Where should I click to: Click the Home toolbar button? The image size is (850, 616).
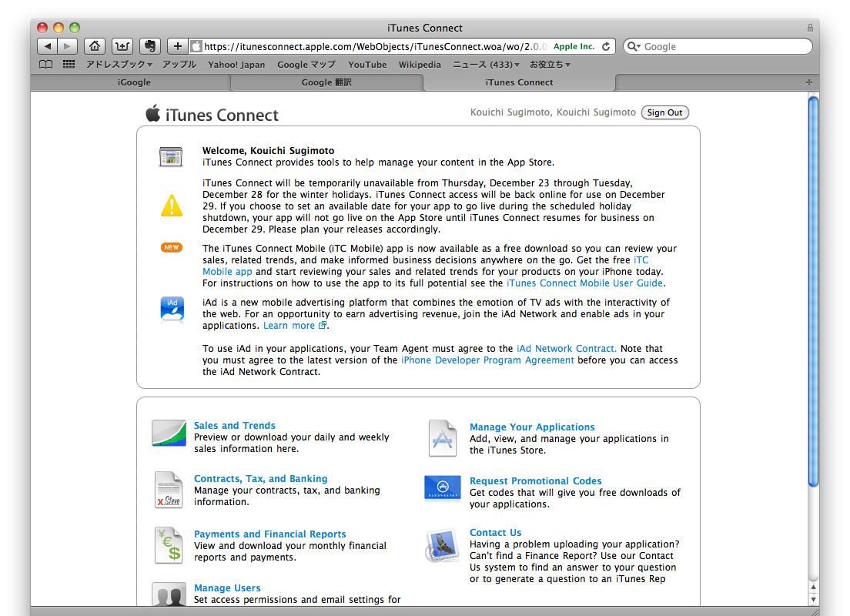pyautogui.click(x=94, y=46)
